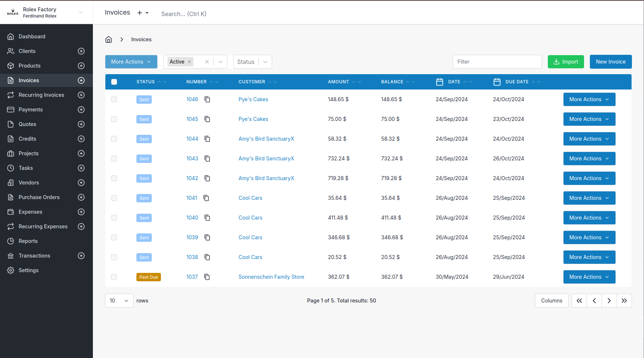Viewport: 644px width, 358px height.
Task: Check the box for invoice 1043
Action: tap(114, 159)
